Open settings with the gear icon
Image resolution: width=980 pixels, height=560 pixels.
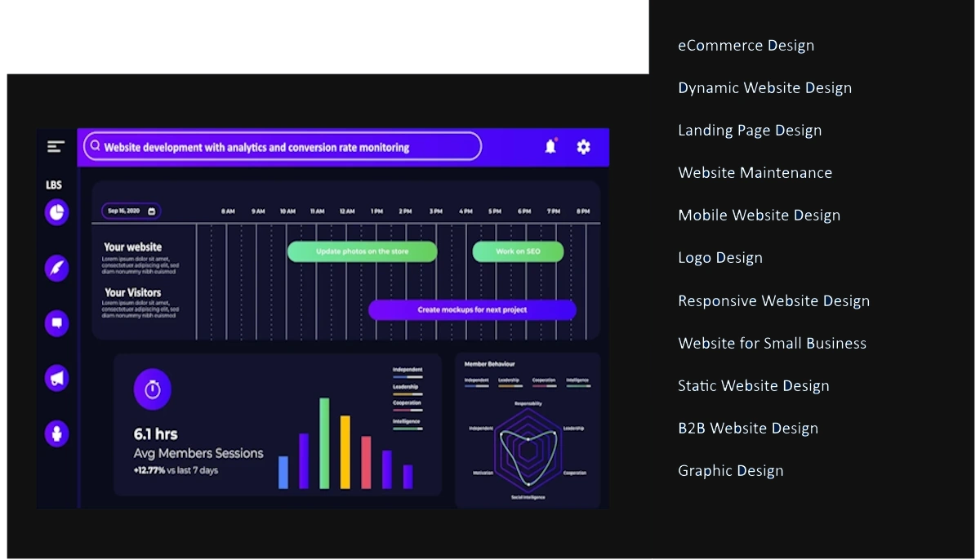tap(583, 147)
